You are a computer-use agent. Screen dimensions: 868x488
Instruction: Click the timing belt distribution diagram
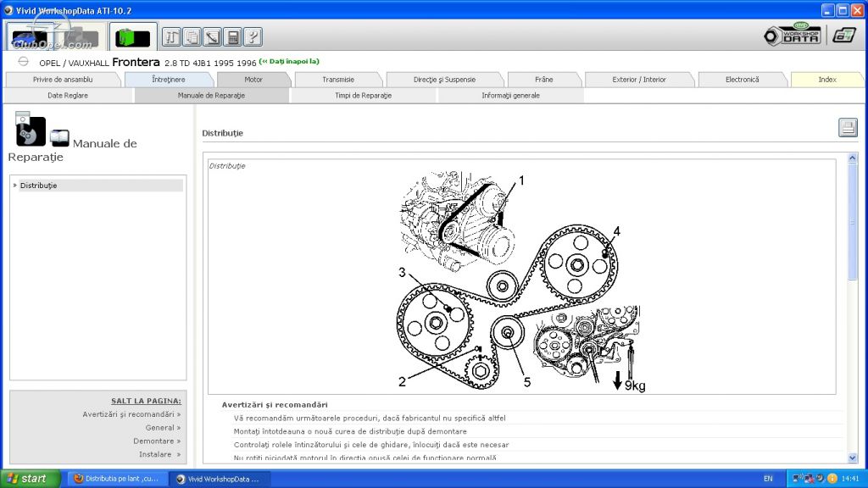pos(522,281)
